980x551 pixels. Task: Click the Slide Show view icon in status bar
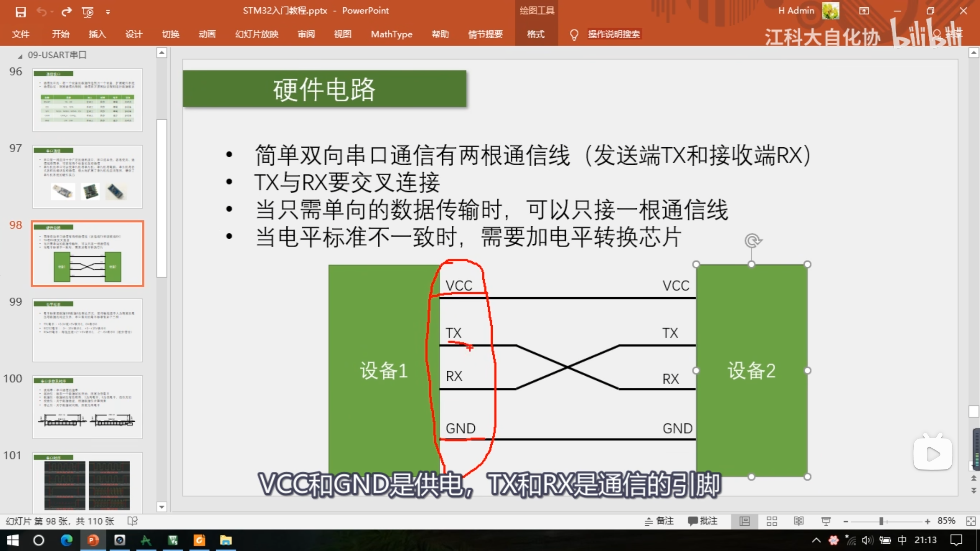(x=826, y=521)
